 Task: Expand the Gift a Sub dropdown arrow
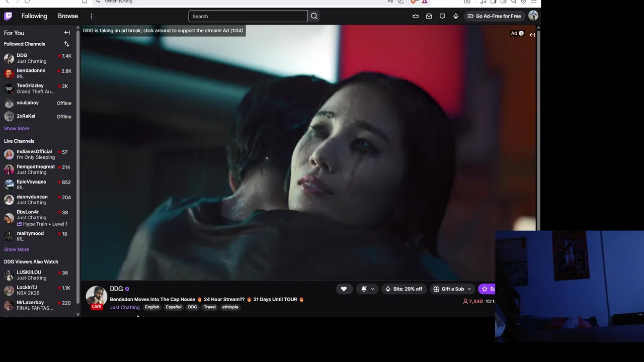[469, 289]
